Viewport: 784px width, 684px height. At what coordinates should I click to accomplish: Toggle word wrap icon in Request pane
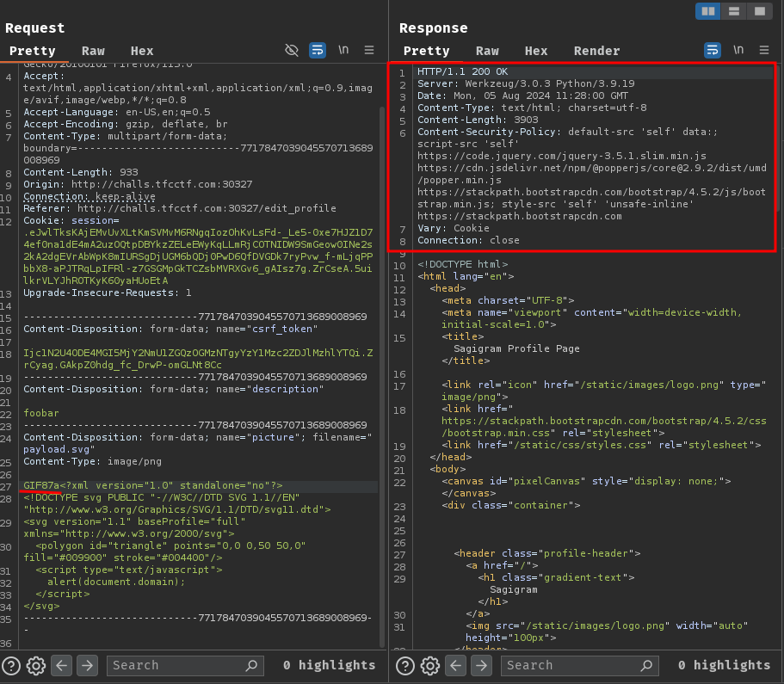[318, 50]
